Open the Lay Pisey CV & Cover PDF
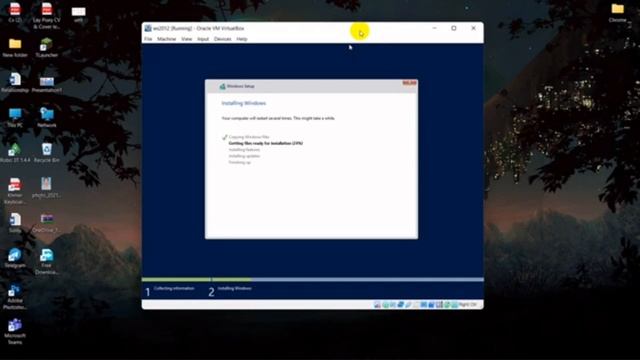 (47, 16)
